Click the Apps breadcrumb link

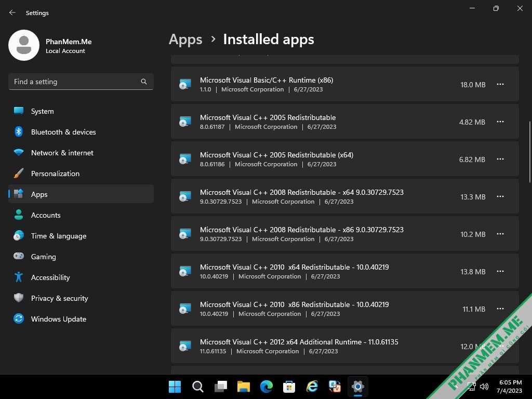[x=185, y=39]
